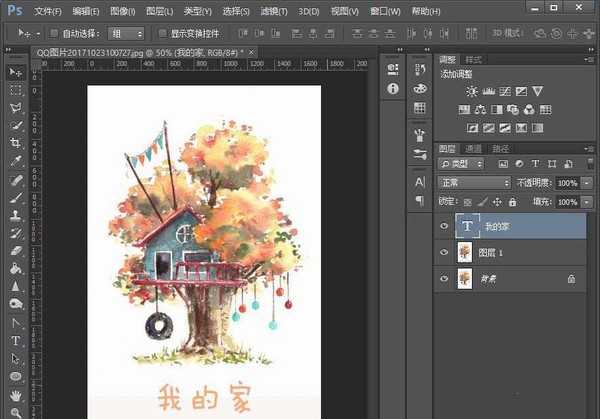Viewport: 600px width, 419px height.
Task: Hide the 图层 1 layer
Action: point(444,253)
